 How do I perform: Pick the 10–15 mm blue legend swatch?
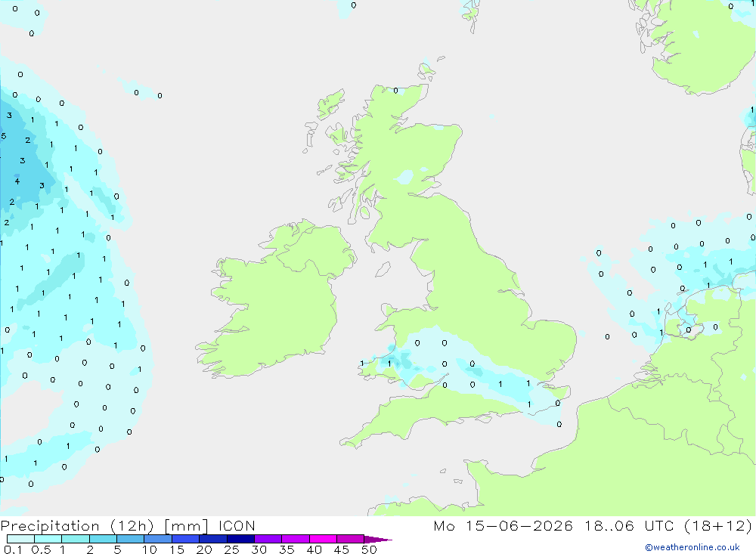[158, 539]
